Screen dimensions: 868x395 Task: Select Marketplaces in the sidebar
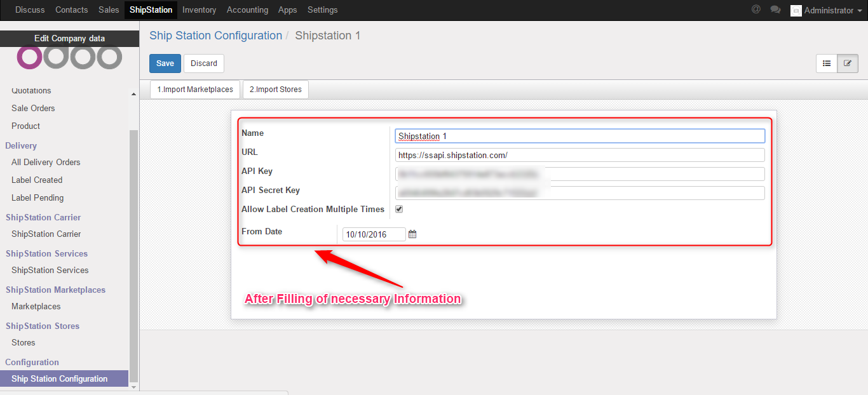coord(36,306)
